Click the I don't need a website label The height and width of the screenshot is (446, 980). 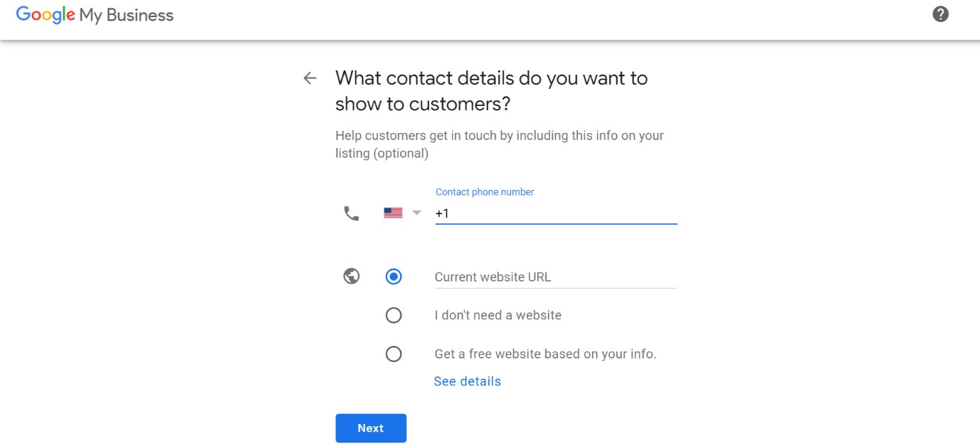coord(498,315)
